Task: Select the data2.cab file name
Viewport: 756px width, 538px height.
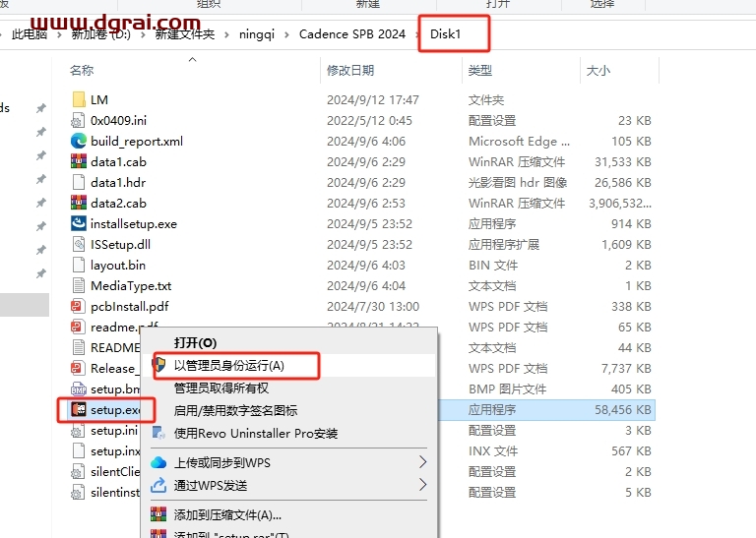Action: [118, 204]
